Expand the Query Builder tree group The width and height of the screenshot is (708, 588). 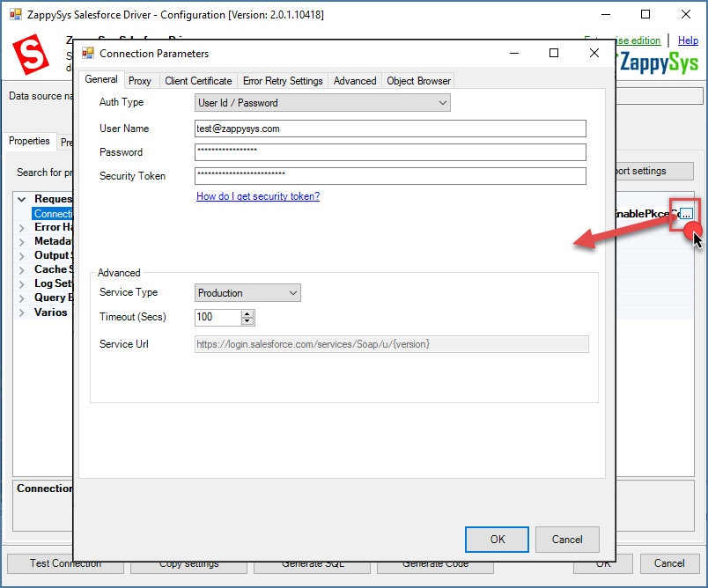21,298
